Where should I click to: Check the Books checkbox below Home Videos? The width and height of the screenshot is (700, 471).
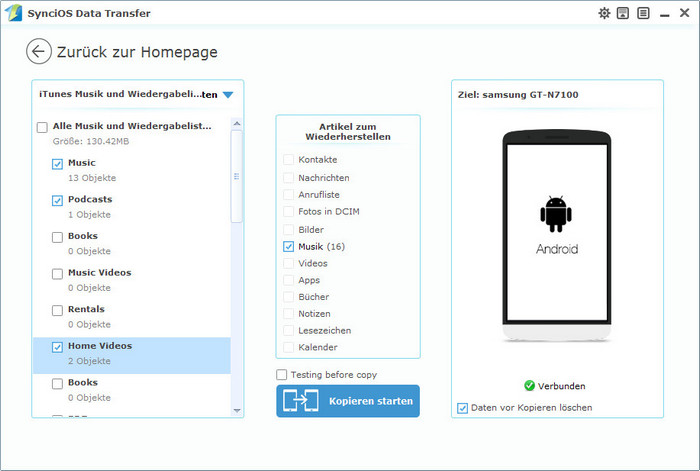pyautogui.click(x=57, y=383)
